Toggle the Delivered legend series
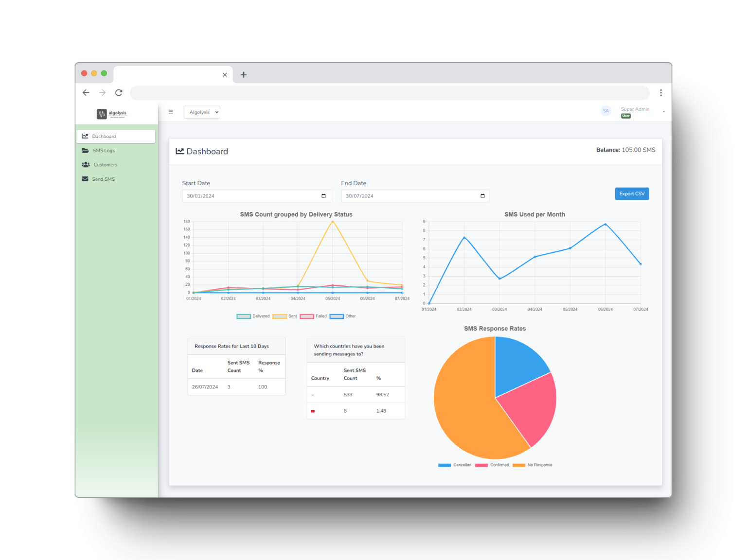Image resolution: width=747 pixels, height=560 pixels. pos(253,316)
